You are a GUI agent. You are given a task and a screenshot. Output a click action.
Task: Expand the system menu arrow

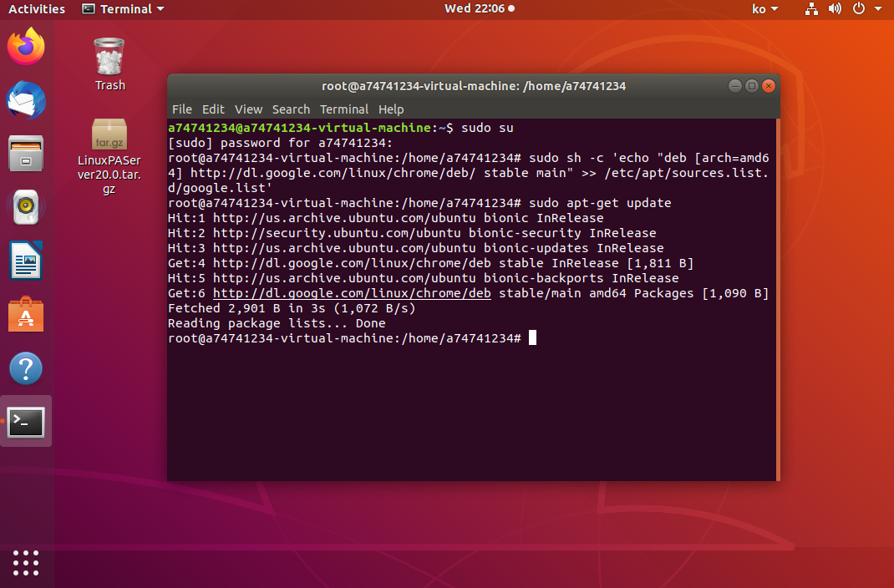click(x=878, y=8)
